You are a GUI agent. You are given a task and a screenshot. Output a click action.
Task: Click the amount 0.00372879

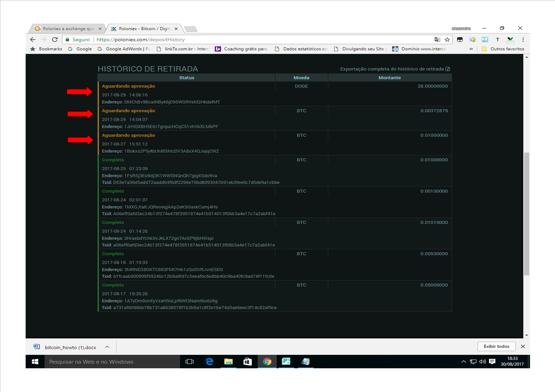(x=434, y=111)
